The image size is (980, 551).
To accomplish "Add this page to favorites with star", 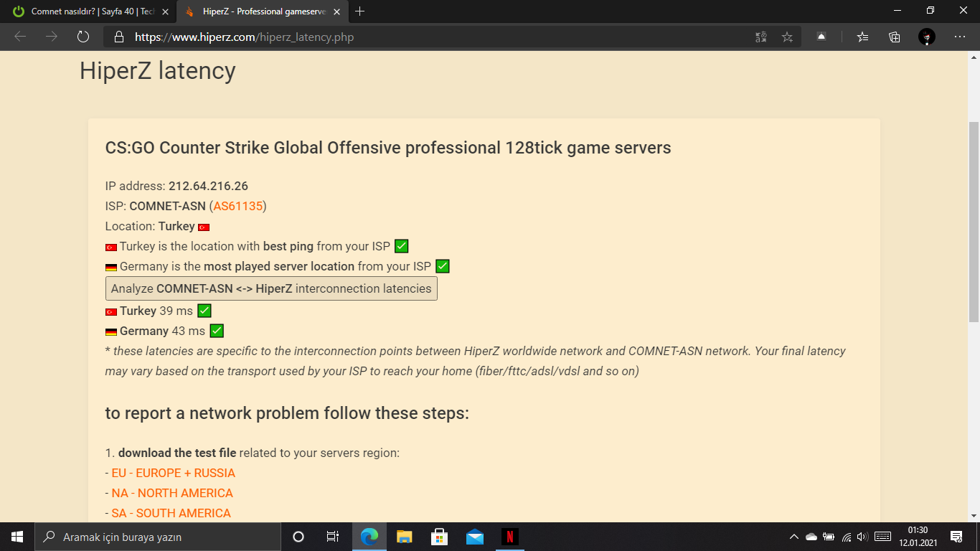I will [x=787, y=37].
